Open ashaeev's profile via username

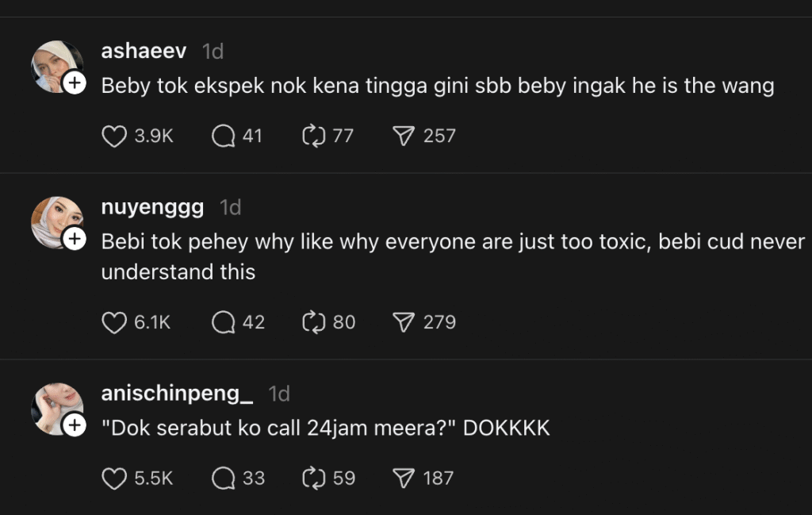[x=144, y=52]
